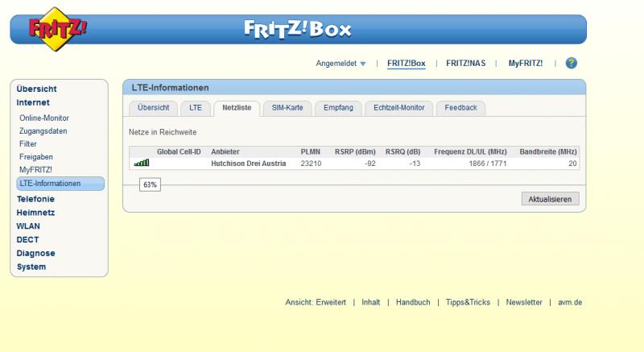Open the Empfang tab
644x352 pixels.
(338, 108)
